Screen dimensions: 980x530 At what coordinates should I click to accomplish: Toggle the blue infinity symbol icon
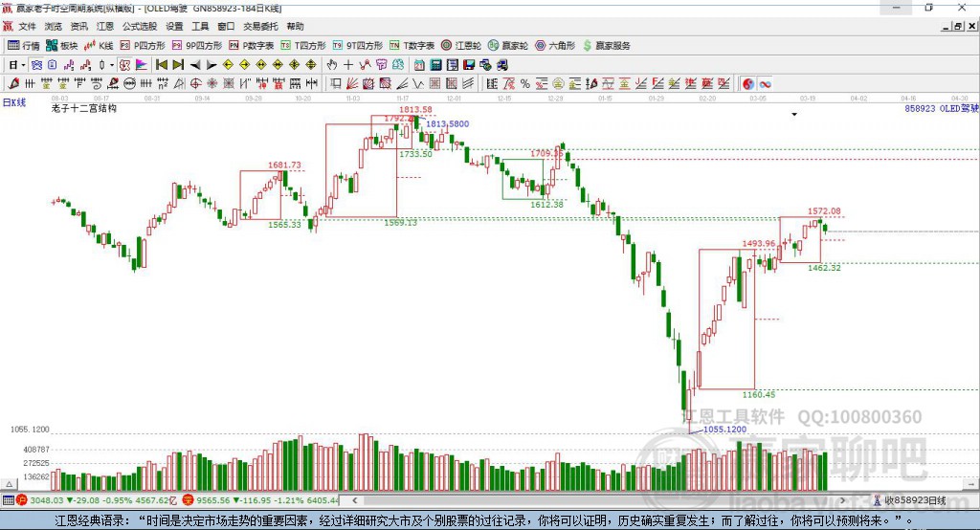[x=765, y=83]
